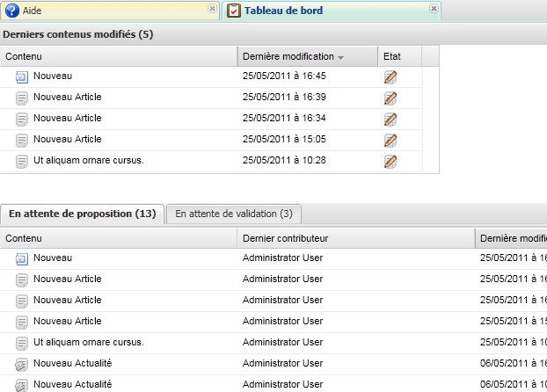Sort by the 'Dernier contributeur' column header
Viewport: 547px width, 392px height.
286,238
